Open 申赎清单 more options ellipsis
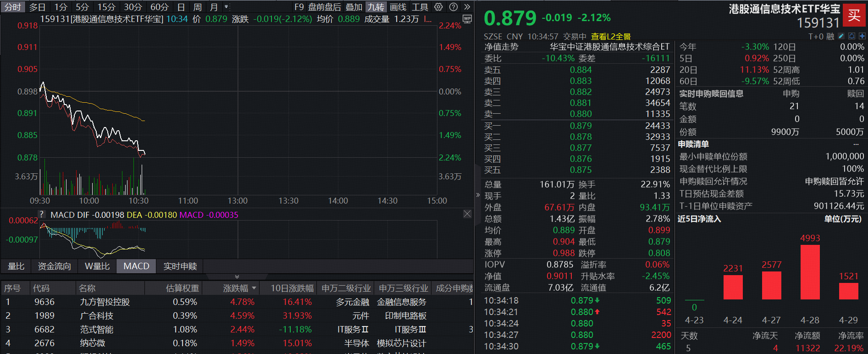The width and height of the screenshot is (868, 354). click(856, 144)
